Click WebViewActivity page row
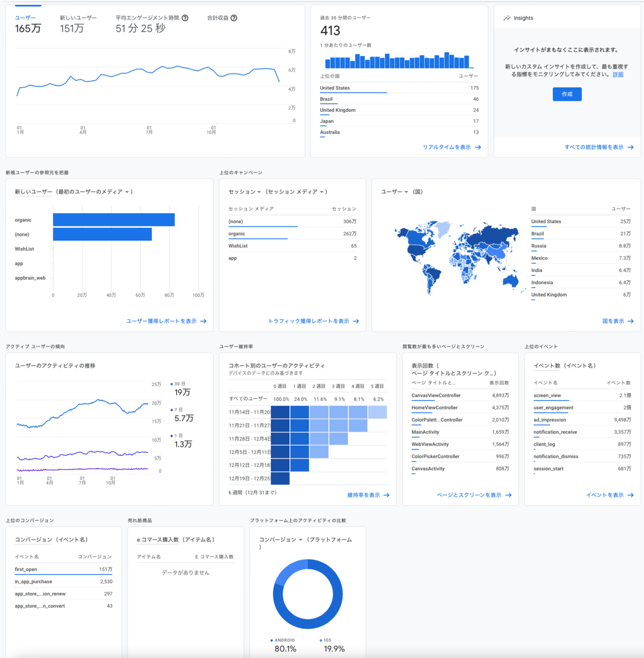Viewport: 644px width, 658px height. pyautogui.click(x=460, y=445)
